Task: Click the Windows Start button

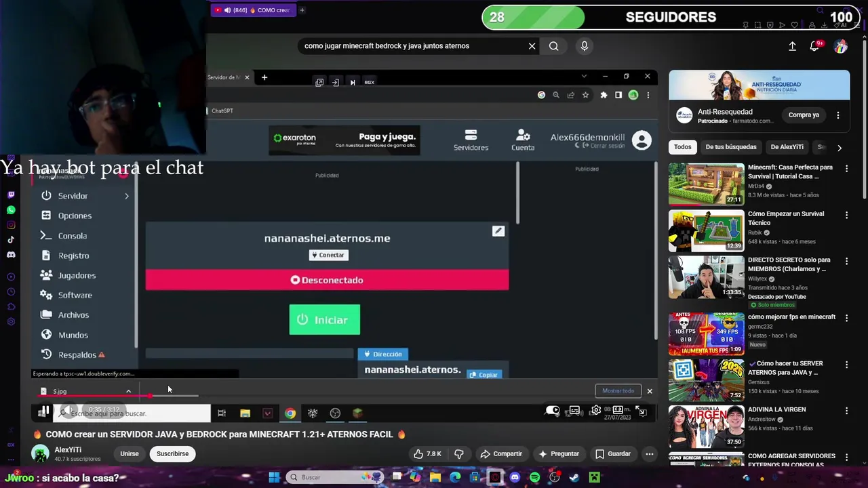Action: (274, 477)
